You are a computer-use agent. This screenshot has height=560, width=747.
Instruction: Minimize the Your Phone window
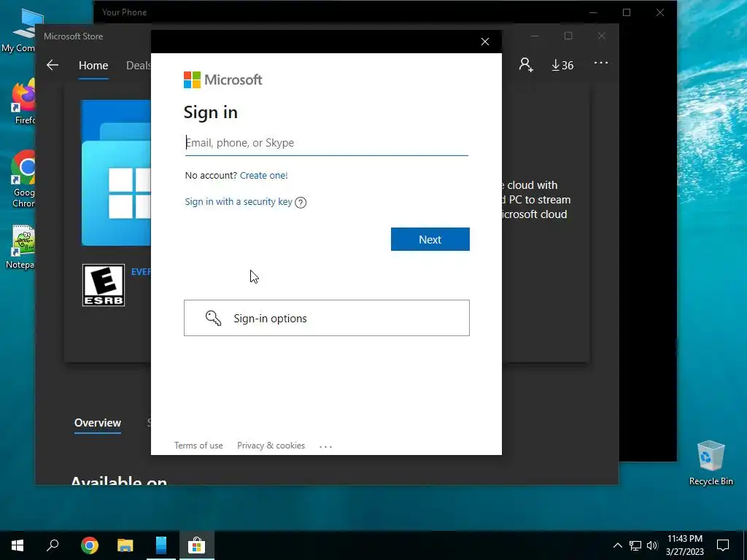pyautogui.click(x=593, y=13)
